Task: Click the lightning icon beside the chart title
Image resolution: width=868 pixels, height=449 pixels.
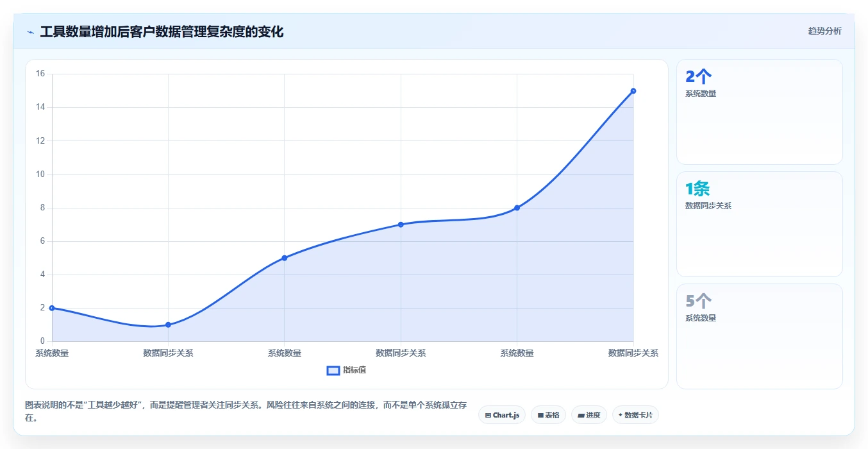Action: click(30, 31)
